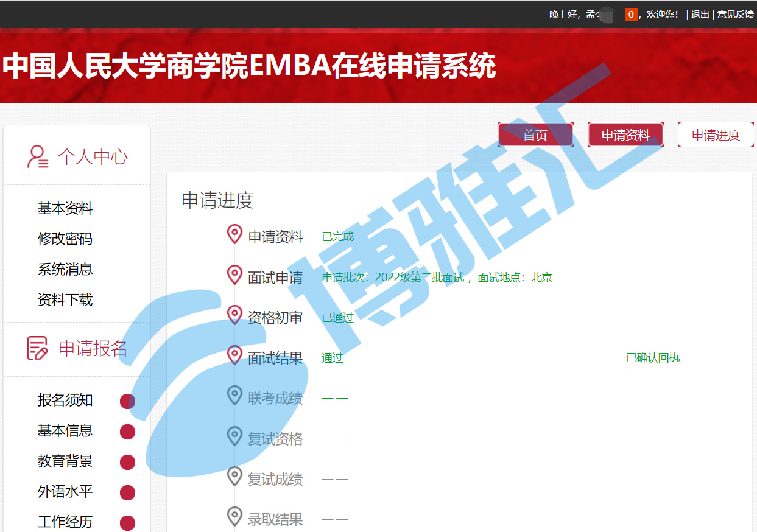This screenshot has width=757, height=532.
Task: Click the 面试申请 step pin icon
Action: 234,275
